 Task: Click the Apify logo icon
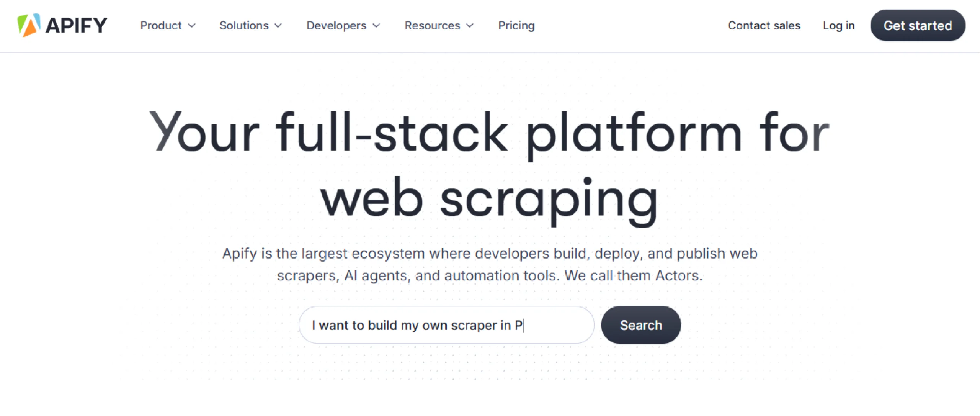click(29, 25)
